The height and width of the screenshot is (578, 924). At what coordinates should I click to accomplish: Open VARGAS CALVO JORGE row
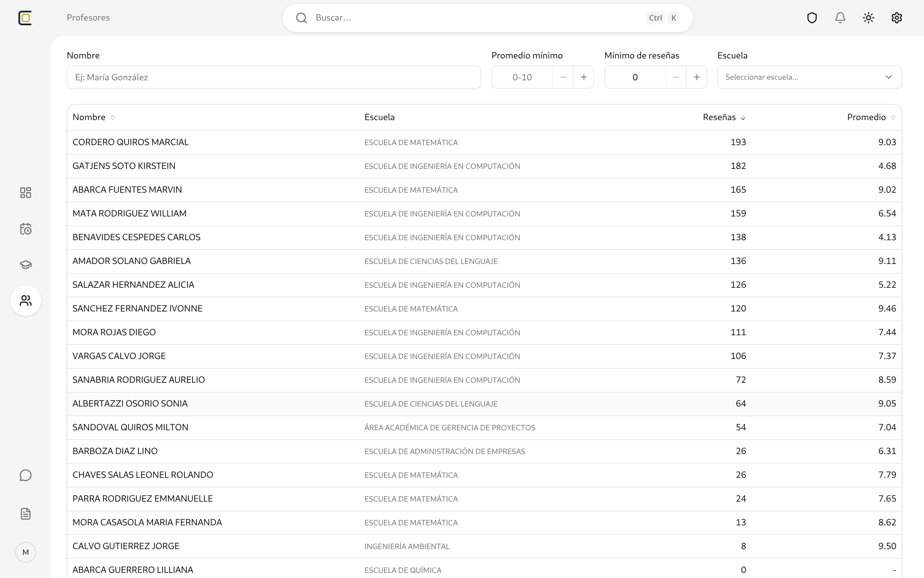484,356
